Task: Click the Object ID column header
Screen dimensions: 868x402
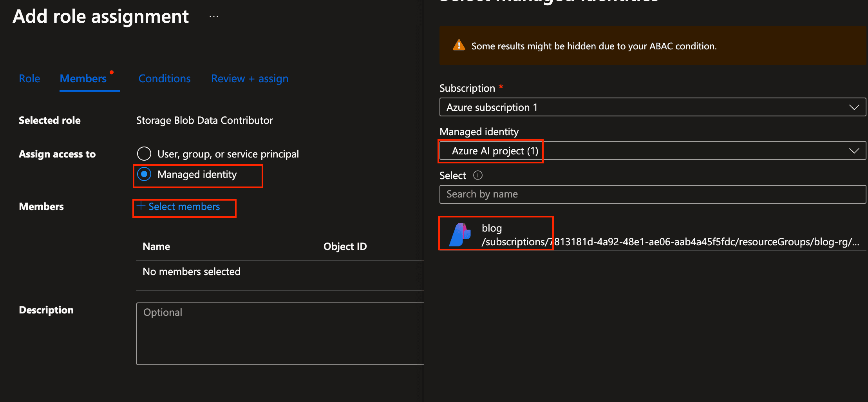Action: click(x=345, y=246)
